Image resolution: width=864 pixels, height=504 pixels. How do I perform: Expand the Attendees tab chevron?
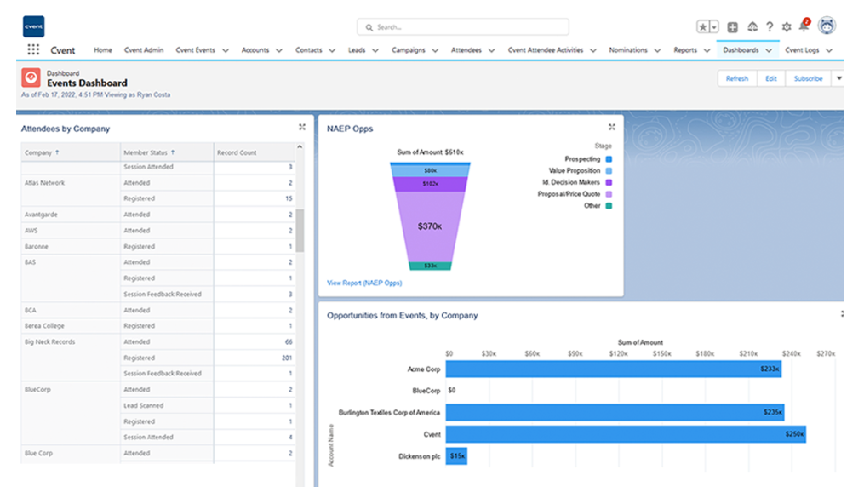coord(491,50)
